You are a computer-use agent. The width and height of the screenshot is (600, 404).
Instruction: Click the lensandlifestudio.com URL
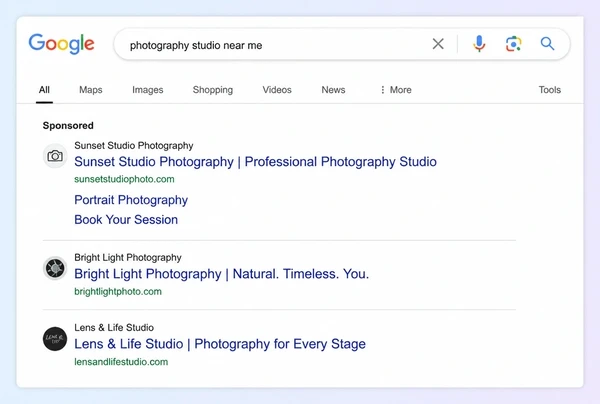(121, 362)
